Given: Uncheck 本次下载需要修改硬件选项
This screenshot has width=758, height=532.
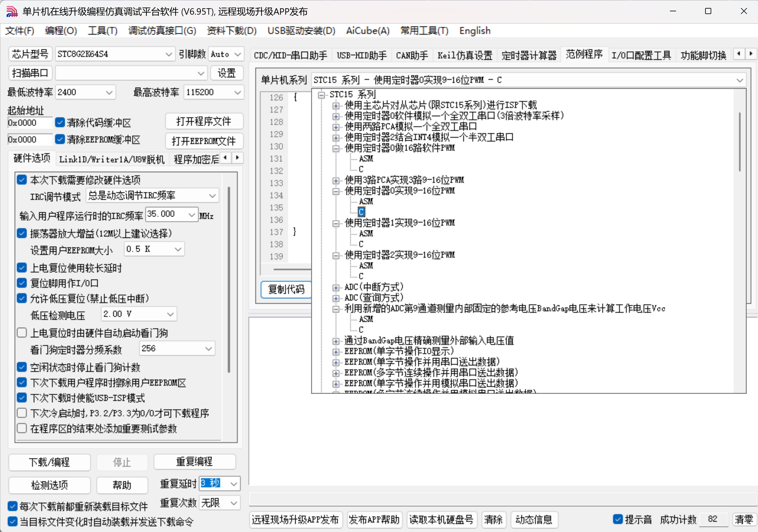Looking at the screenshot, I should pos(22,180).
